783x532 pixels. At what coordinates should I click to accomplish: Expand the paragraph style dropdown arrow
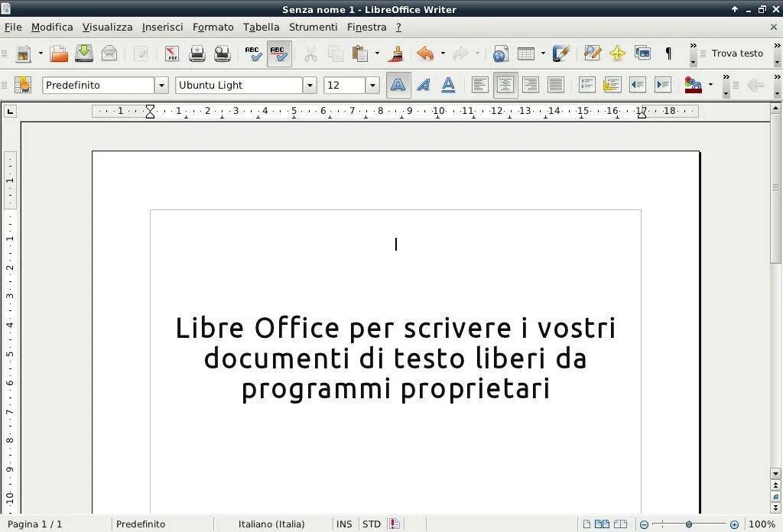pos(161,86)
